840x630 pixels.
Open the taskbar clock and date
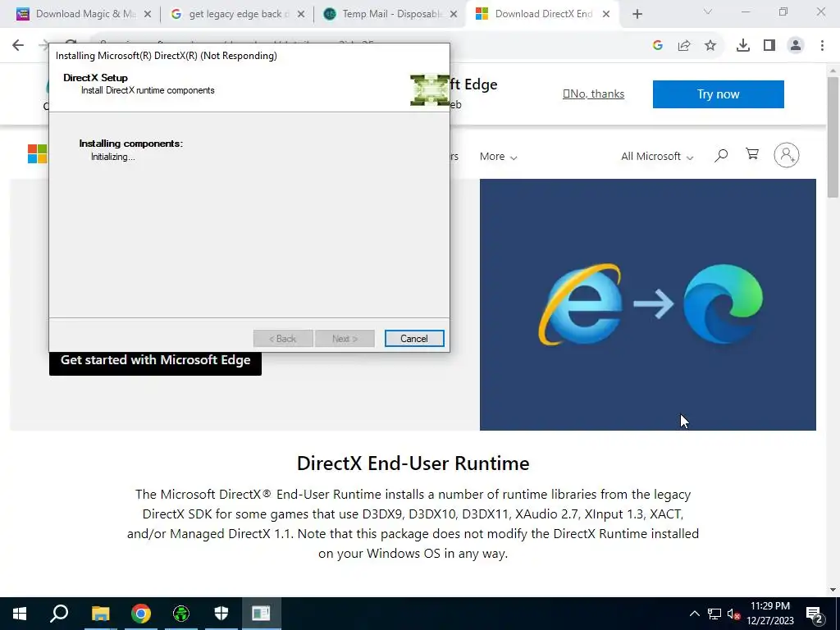coord(770,614)
